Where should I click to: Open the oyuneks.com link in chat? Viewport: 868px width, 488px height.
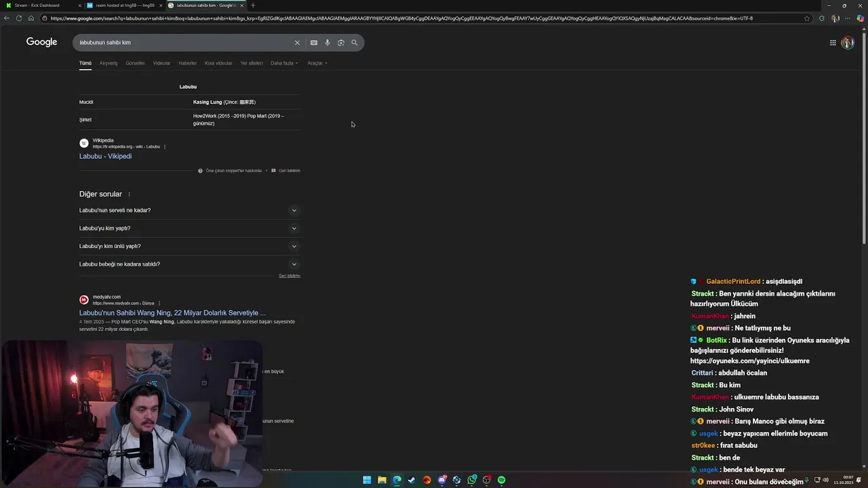coord(750,361)
